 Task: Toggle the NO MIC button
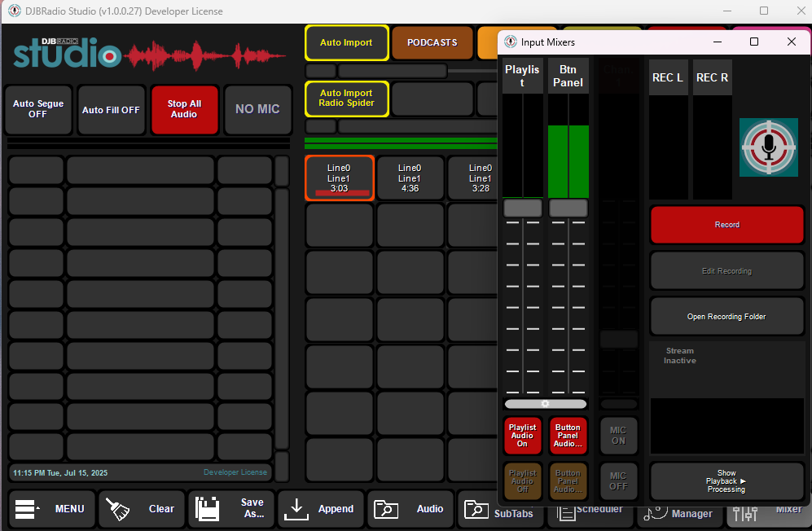pos(257,109)
